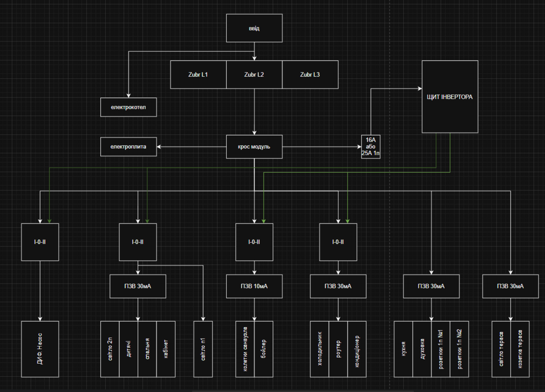Image resolution: width=545 pixels, height=392 pixels.
Task: Select the I-0-II switch above ДИФ Насос
Action: [40, 242]
